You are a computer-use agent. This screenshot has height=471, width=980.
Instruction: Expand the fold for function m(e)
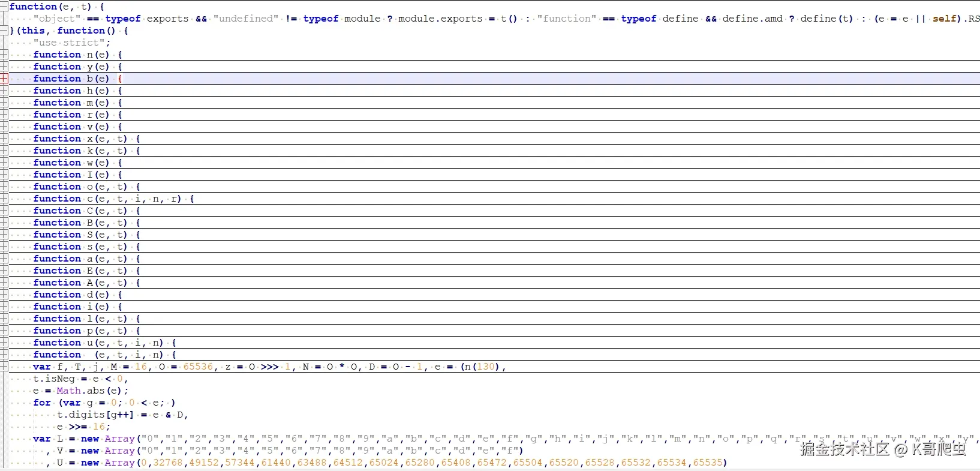click(4, 103)
